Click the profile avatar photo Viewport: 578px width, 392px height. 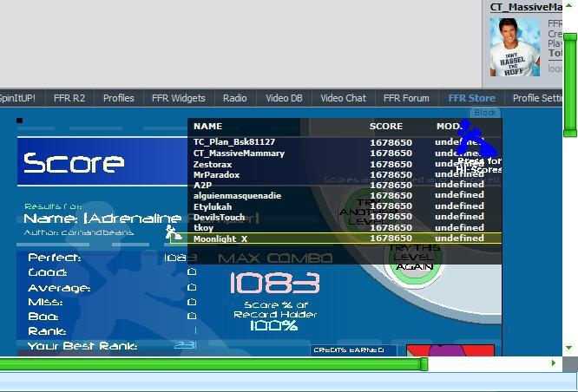point(515,47)
